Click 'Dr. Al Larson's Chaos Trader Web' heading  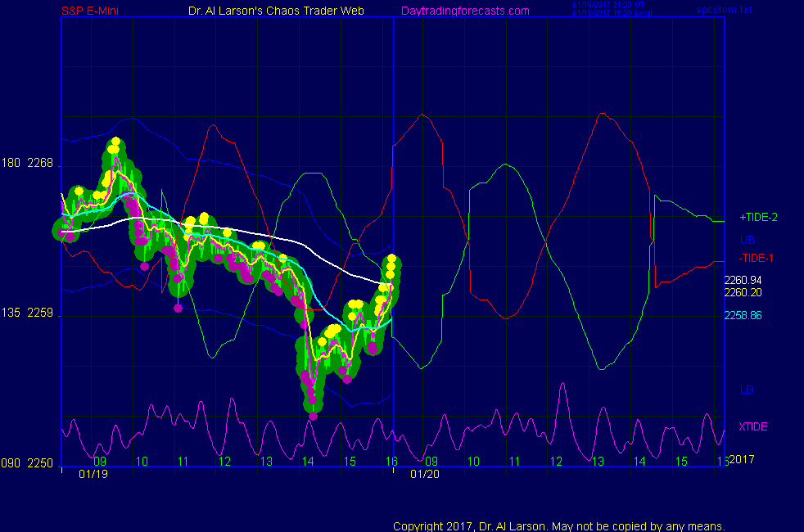pos(276,11)
